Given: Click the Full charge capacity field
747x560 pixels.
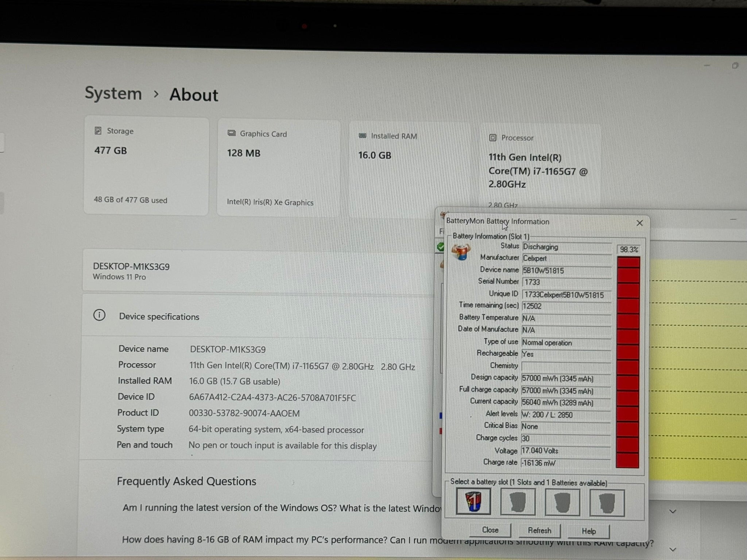Looking at the screenshot, I should 565,391.
